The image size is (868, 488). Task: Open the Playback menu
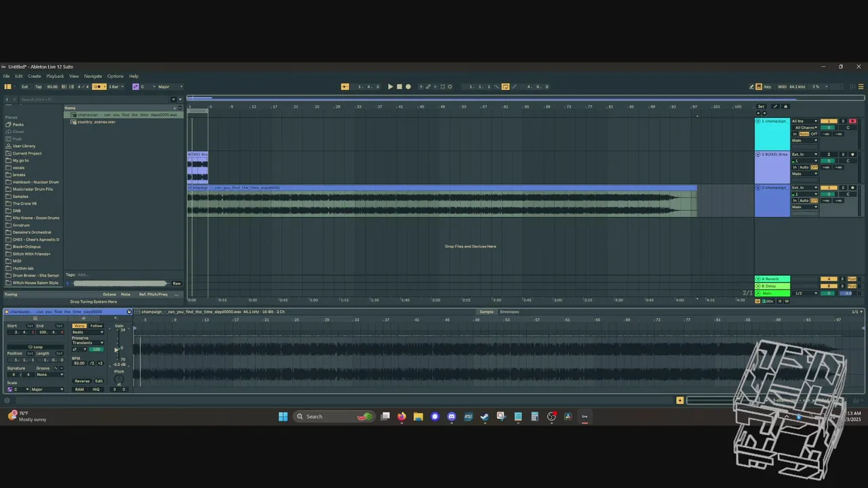(x=55, y=76)
